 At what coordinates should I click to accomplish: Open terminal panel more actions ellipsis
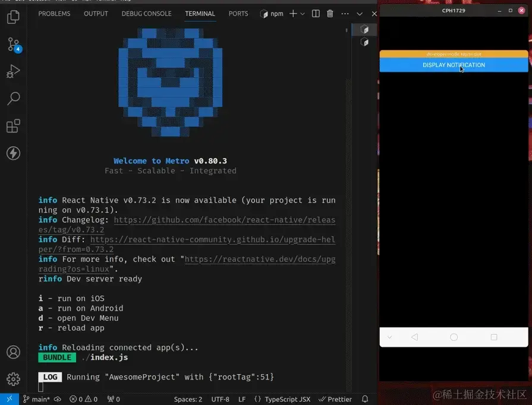pos(345,14)
